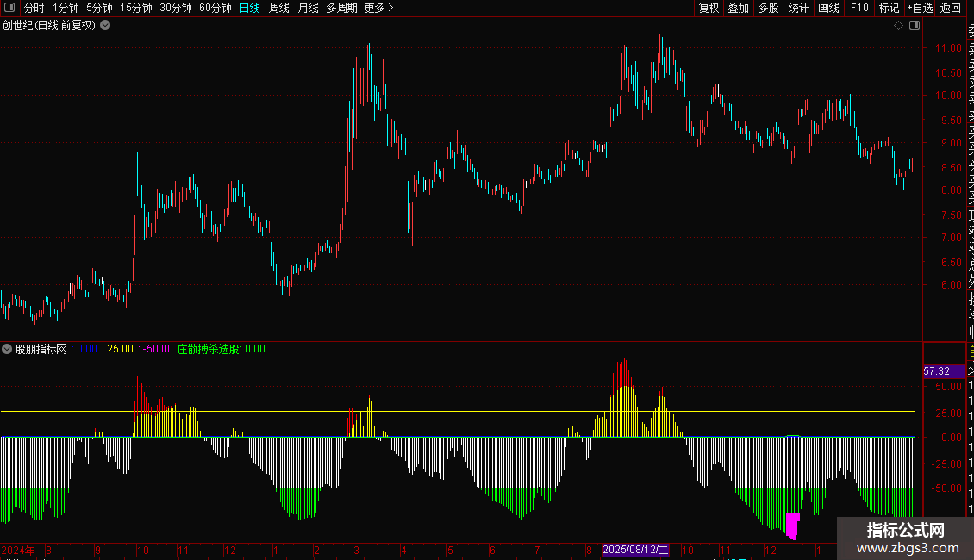Open the 多周期 multi-period view
The image size is (974, 560).
point(341,8)
